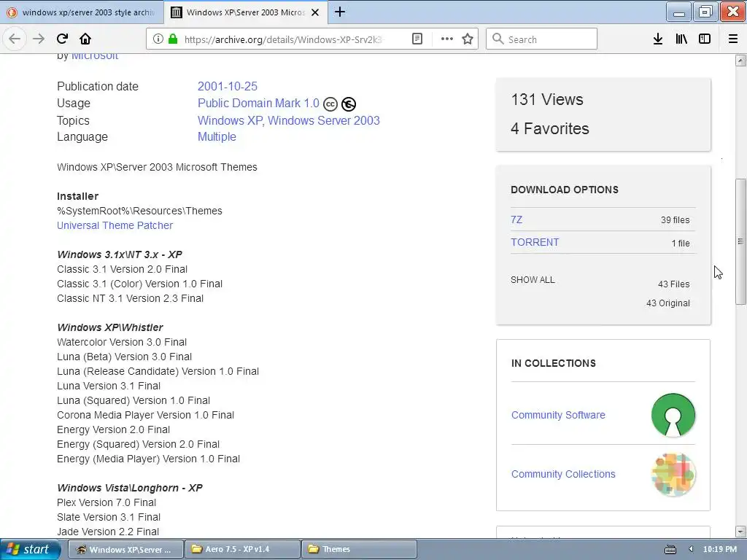Click 'Classic NT 3.1 Version 2.3 Final' line
Screen dimensions: 747x560
[x=130, y=298]
